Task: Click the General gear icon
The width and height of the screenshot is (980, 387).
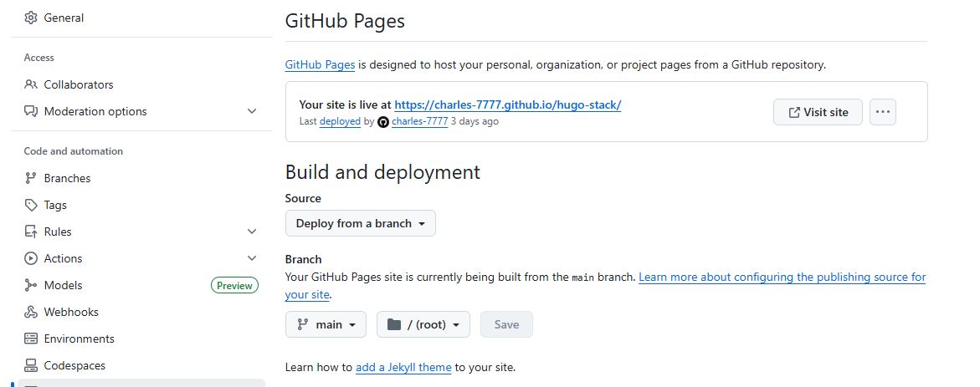Action: coord(31,18)
